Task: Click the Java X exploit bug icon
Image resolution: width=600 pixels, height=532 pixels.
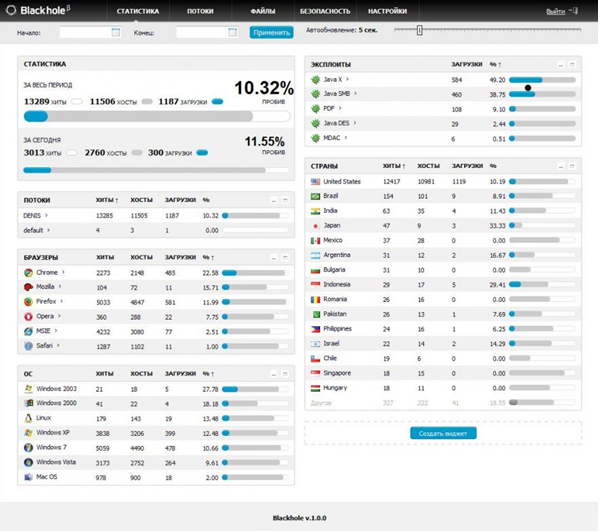Action: tap(315, 80)
